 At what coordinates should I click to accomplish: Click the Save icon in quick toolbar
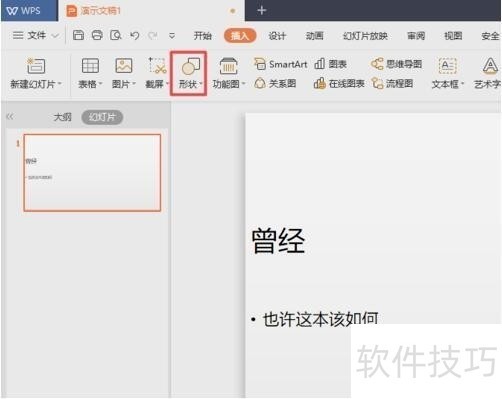pyautogui.click(x=78, y=35)
